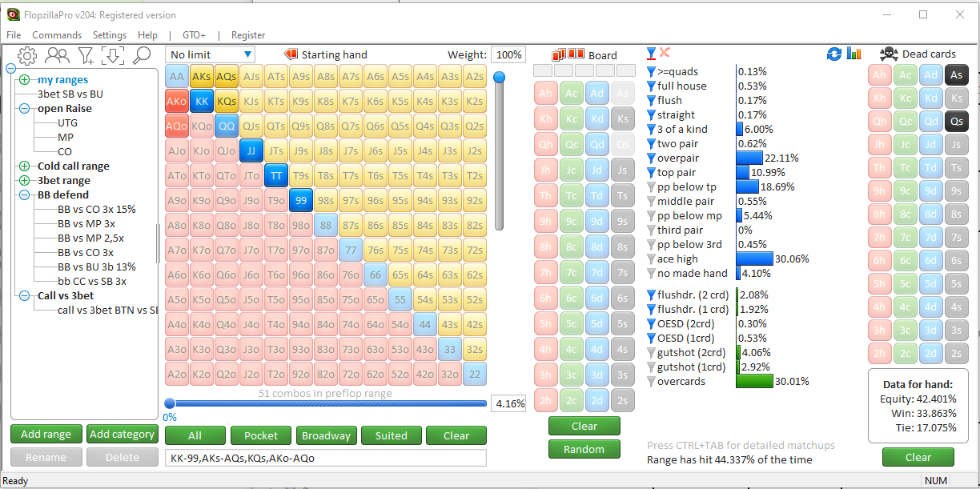Open the File menu
The height and width of the screenshot is (489, 980).
coord(14,35)
